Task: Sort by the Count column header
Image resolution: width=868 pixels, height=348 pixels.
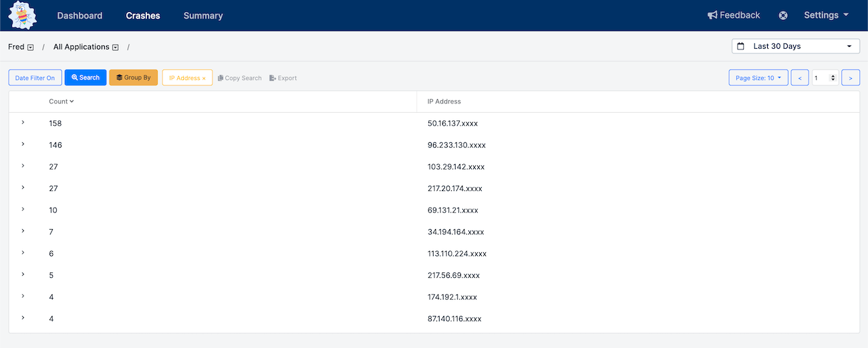Action: coord(61,102)
